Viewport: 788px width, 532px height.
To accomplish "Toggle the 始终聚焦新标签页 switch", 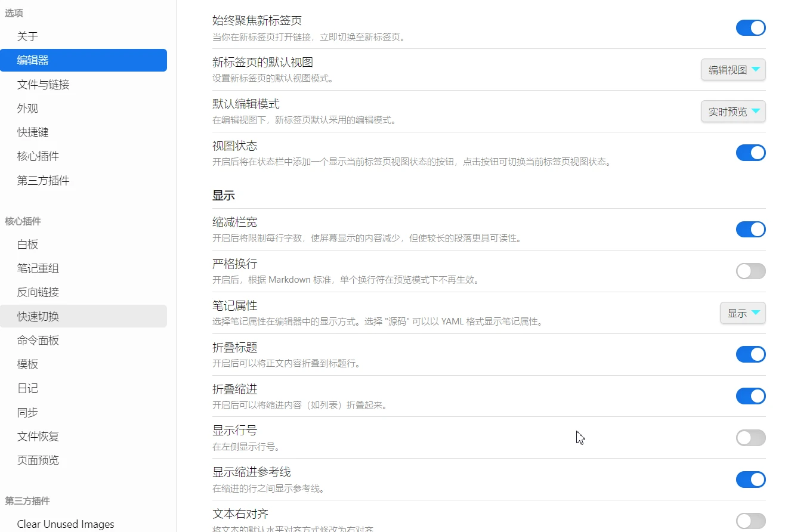I will pyautogui.click(x=750, y=28).
